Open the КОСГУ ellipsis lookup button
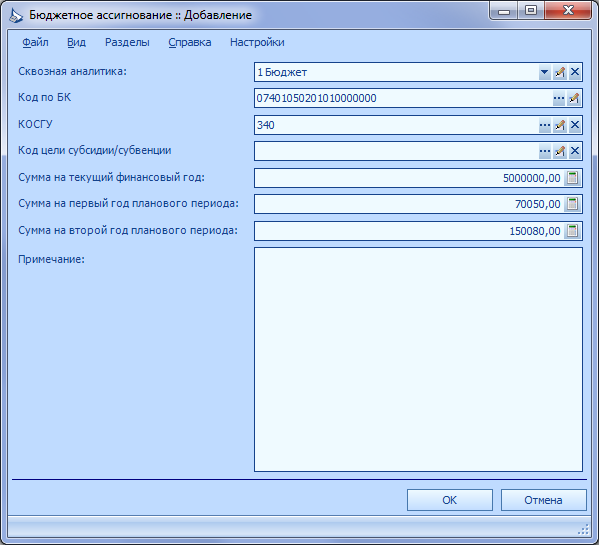Viewport: 599px width, 545px height. click(x=544, y=125)
